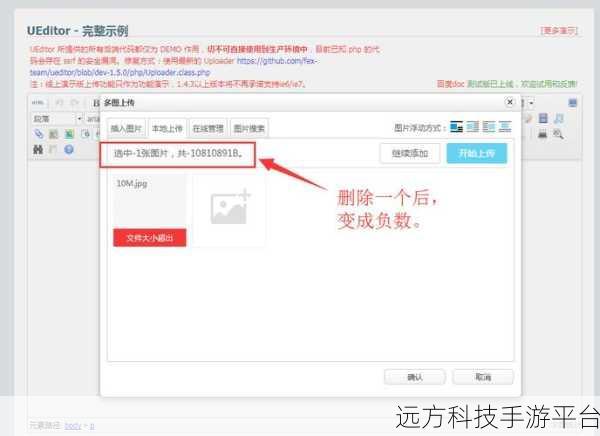Open the 更多演示 link
The image size is (600, 436).
[559, 31]
